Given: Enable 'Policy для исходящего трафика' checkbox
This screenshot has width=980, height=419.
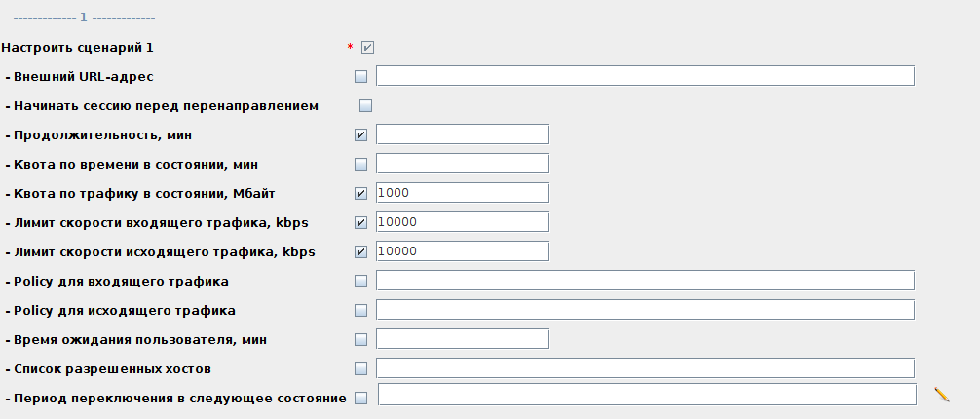Looking at the screenshot, I should 361,311.
